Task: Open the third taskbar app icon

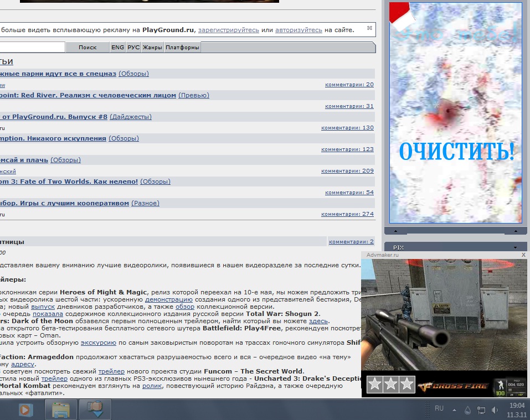Action: pyautogui.click(x=95, y=409)
